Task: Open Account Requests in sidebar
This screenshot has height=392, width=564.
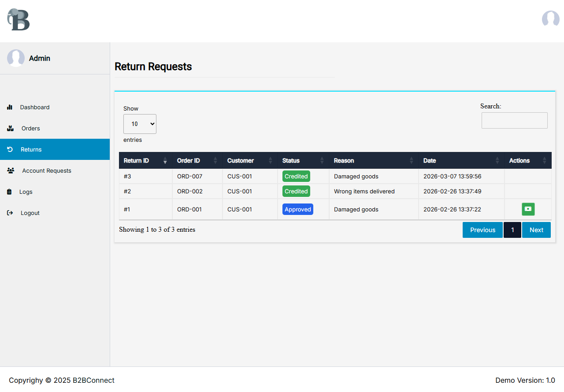Action: [55, 170]
